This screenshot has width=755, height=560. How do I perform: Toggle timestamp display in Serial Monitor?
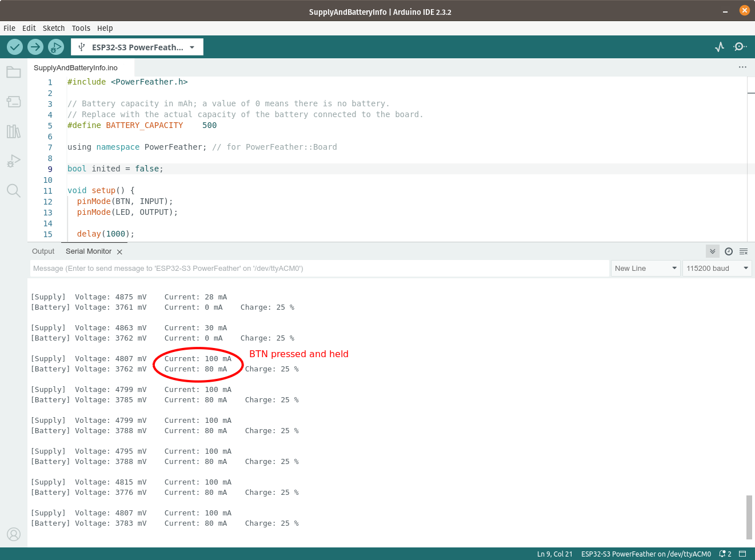point(729,251)
